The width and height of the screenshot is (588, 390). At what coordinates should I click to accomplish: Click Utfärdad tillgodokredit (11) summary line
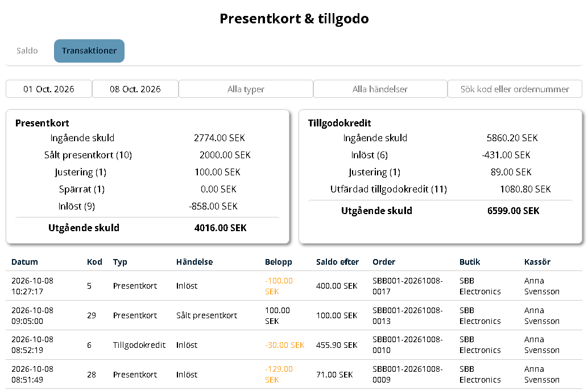388,189
